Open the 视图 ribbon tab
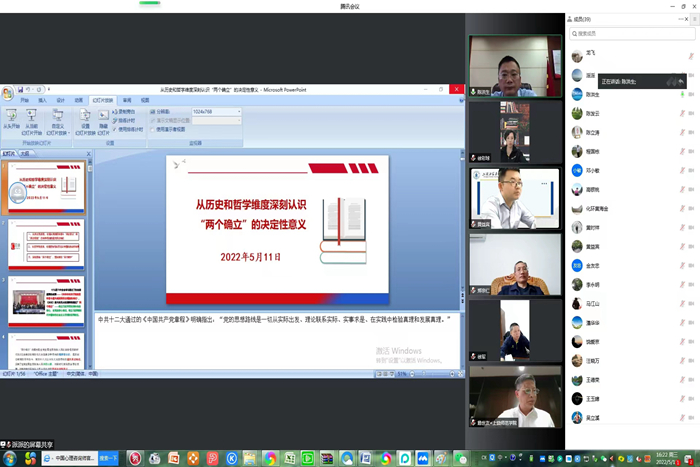This screenshot has width=700, height=467. point(145,100)
